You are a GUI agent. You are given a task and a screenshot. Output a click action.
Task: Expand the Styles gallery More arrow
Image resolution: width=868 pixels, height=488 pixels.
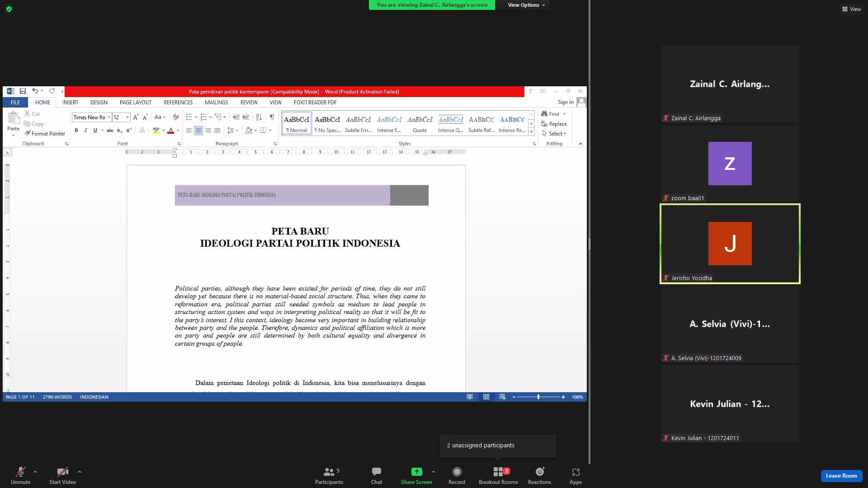coord(532,132)
